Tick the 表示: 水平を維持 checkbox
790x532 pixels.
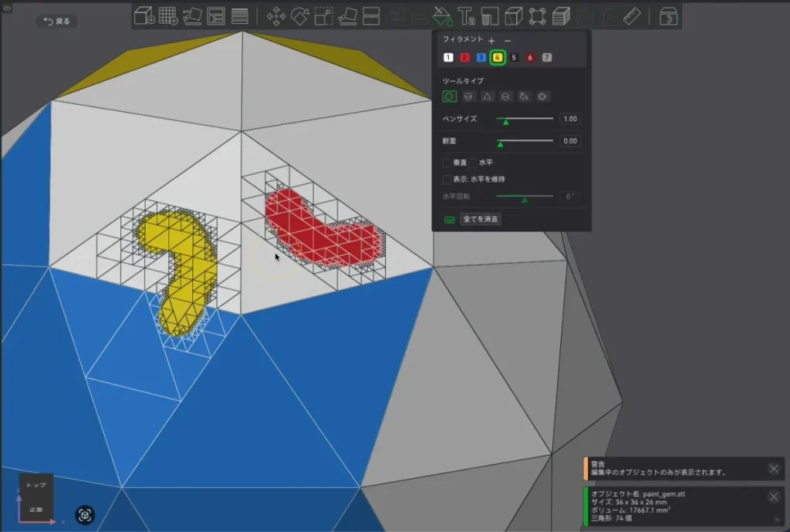pos(447,179)
